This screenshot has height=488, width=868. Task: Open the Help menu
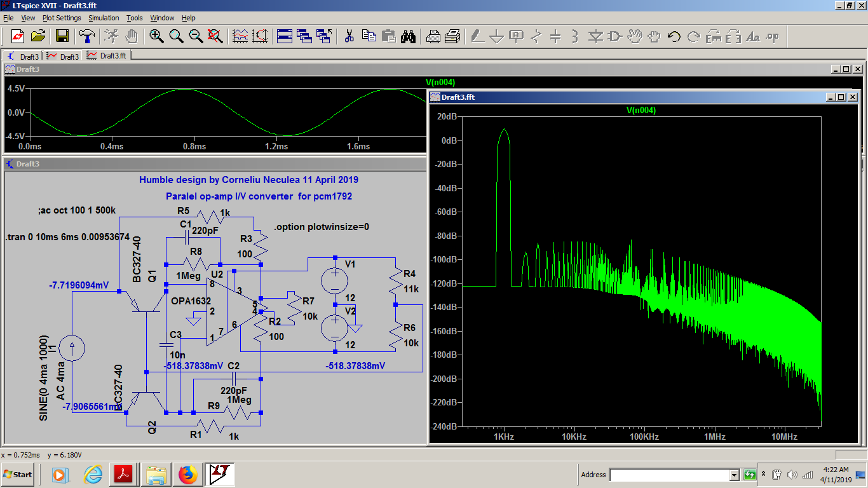tap(189, 18)
